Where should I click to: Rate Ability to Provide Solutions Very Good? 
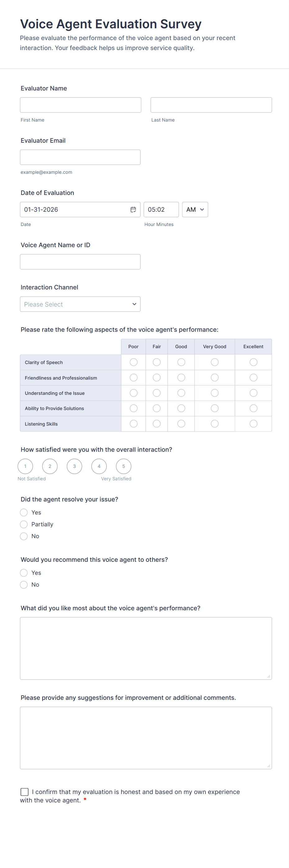[x=214, y=409]
